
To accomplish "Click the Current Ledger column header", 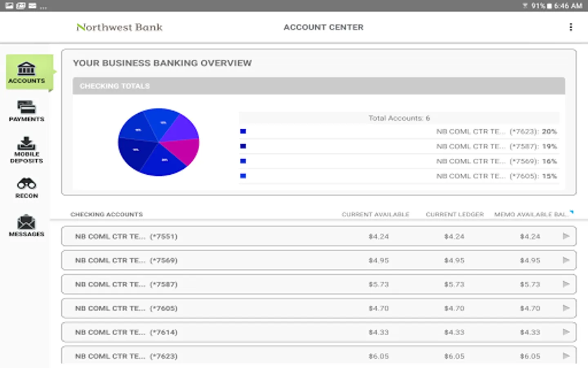I will coord(454,214).
